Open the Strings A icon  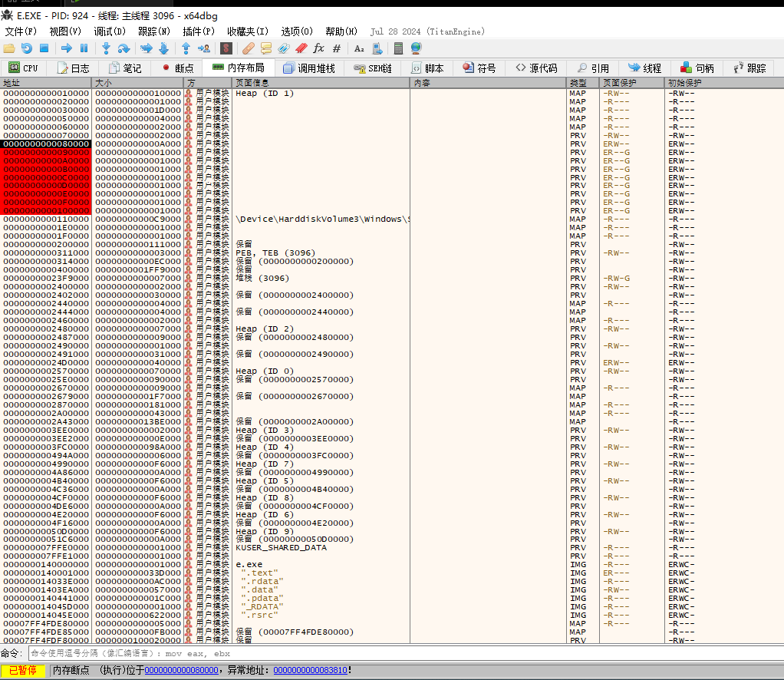[x=359, y=48]
